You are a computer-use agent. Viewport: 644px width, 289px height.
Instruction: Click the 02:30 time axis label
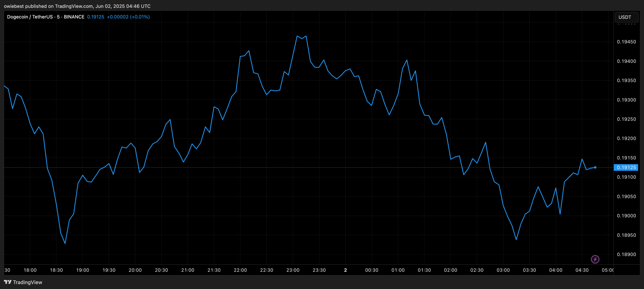point(477,270)
